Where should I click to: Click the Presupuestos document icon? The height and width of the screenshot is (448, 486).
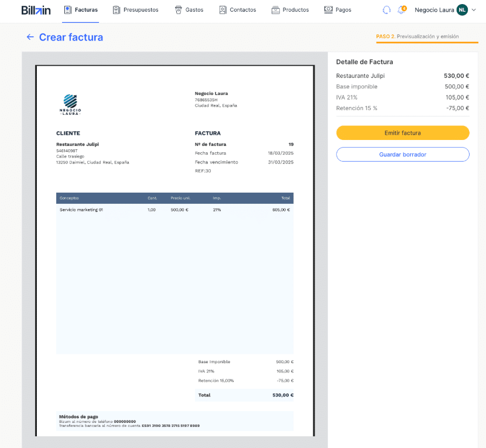pos(117,10)
